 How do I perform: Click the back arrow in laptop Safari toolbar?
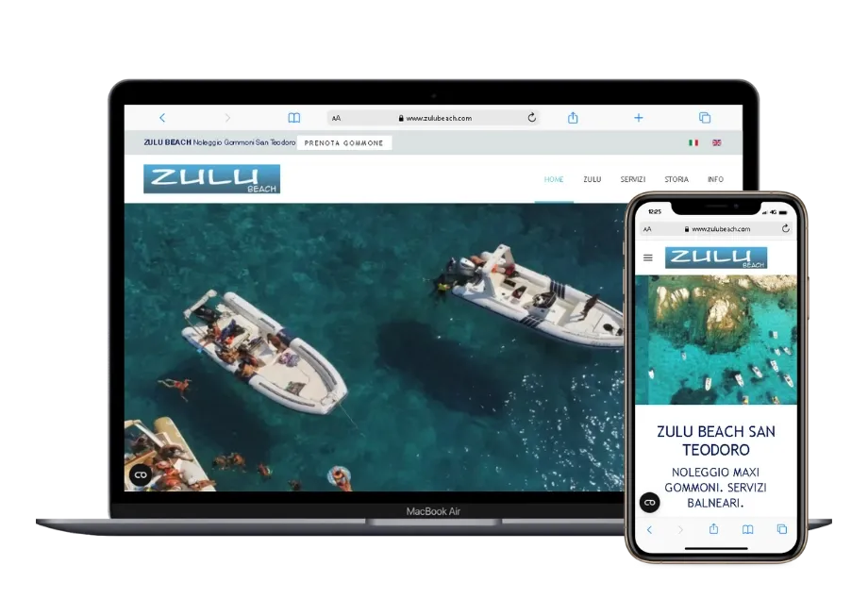(x=162, y=118)
